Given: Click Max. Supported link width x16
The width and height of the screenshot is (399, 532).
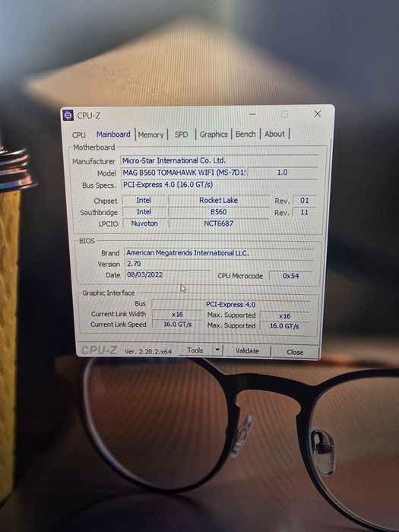Looking at the screenshot, I should 285,316.
